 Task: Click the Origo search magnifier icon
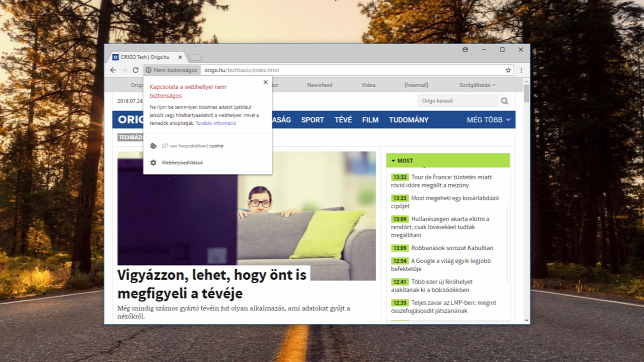504,101
